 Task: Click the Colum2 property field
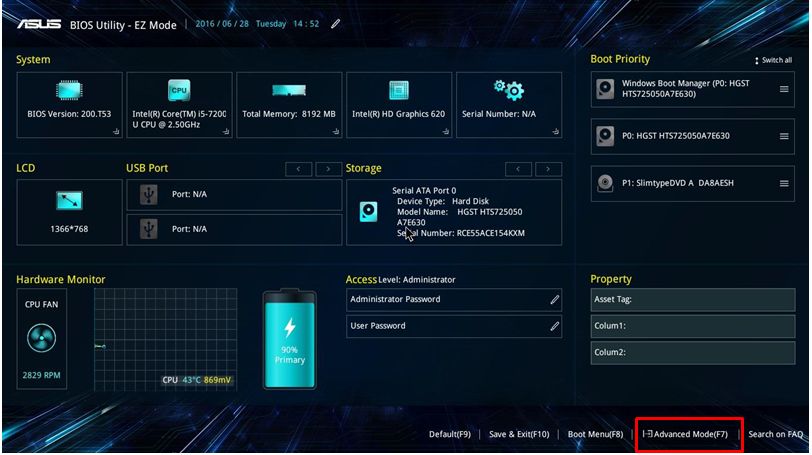[x=693, y=353]
